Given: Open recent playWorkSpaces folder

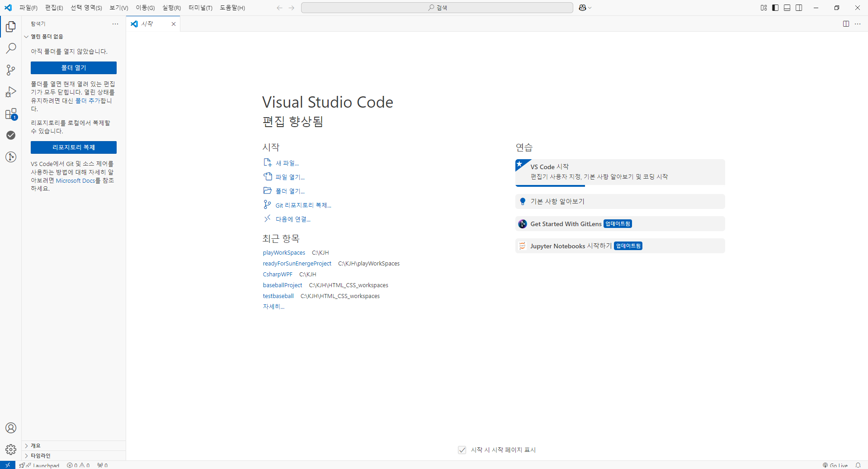Looking at the screenshot, I should (x=284, y=253).
